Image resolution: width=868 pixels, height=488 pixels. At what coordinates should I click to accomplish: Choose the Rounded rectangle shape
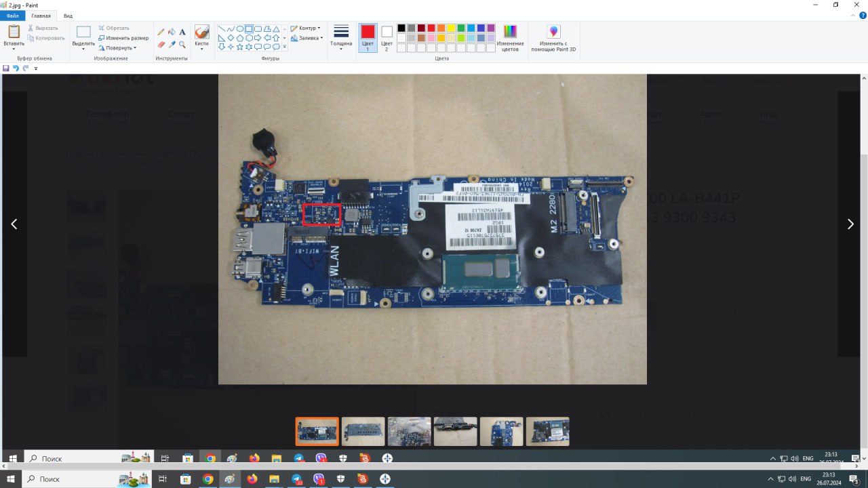[x=258, y=29]
